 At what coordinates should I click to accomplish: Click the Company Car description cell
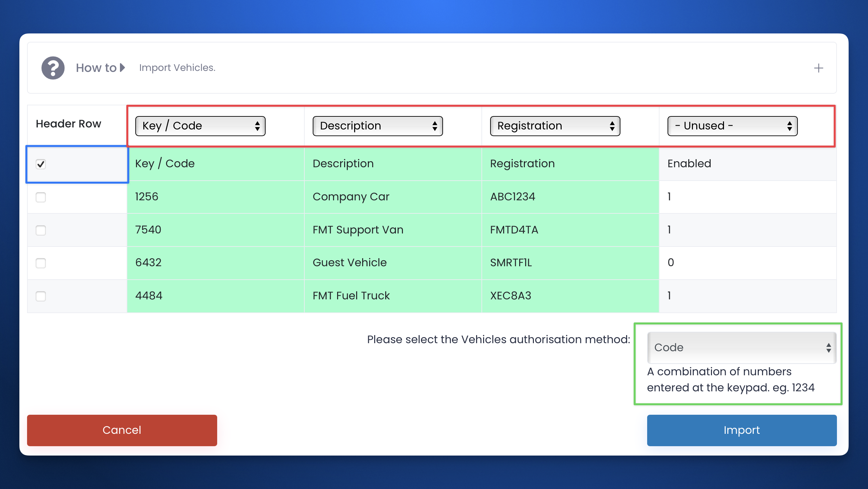tap(351, 197)
